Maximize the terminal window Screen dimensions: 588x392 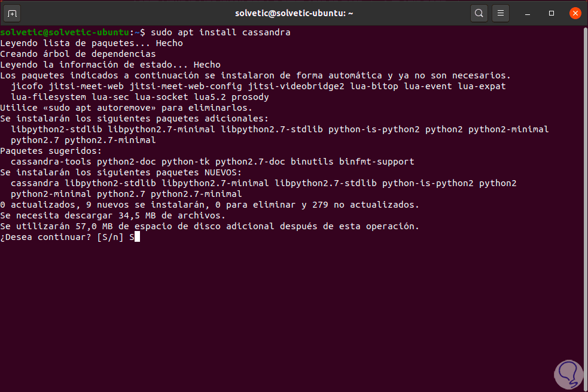pos(552,13)
